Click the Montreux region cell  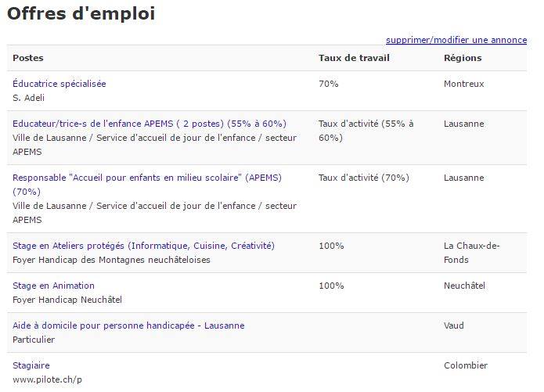[464, 84]
